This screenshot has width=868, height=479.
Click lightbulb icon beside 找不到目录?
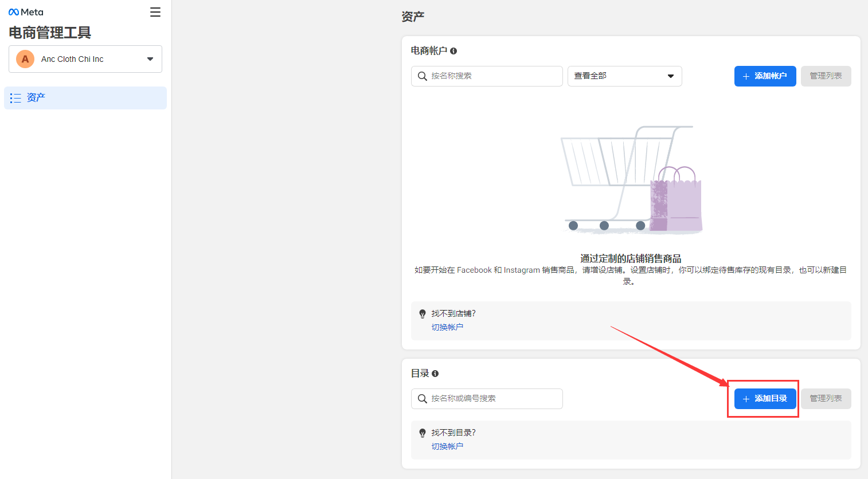(x=423, y=433)
